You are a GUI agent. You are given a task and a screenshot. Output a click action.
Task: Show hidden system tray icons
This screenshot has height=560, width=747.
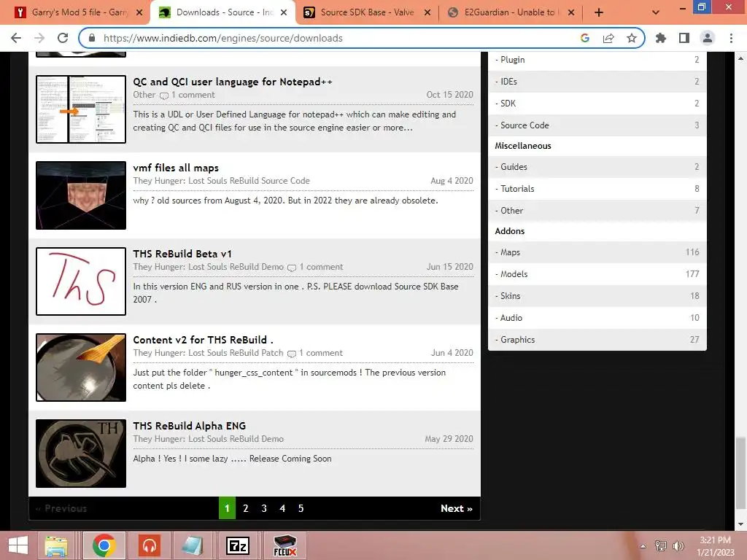(x=643, y=546)
